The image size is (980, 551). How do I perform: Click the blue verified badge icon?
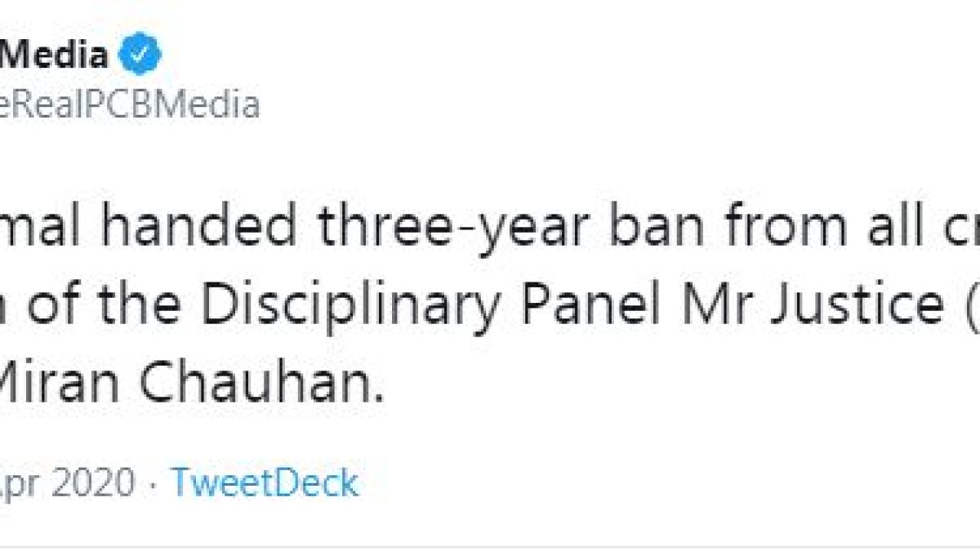tap(140, 56)
